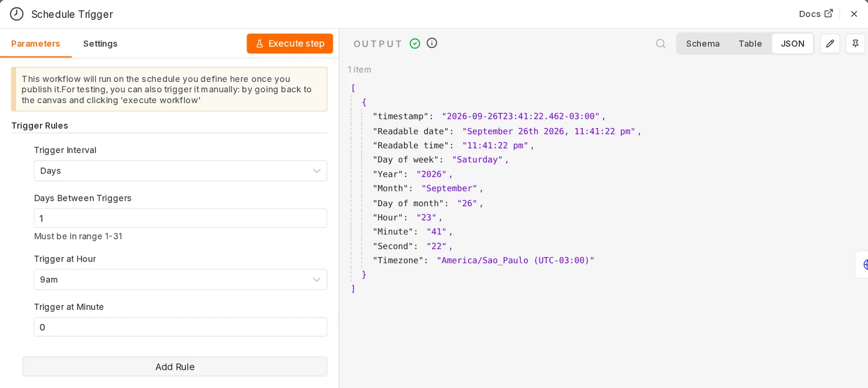This screenshot has height=388, width=868.
Task: Click the "timestamp" value in JSON output
Action: click(520, 116)
